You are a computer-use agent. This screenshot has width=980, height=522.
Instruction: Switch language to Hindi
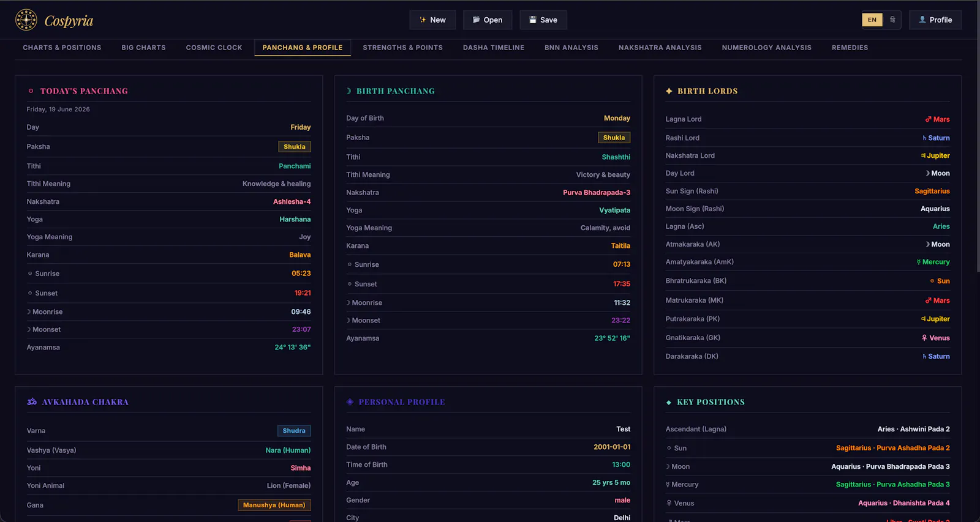click(892, 20)
